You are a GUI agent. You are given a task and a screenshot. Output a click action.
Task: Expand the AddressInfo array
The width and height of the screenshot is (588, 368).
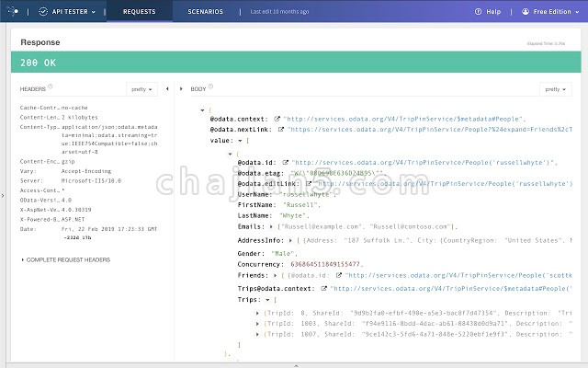[x=290, y=240]
